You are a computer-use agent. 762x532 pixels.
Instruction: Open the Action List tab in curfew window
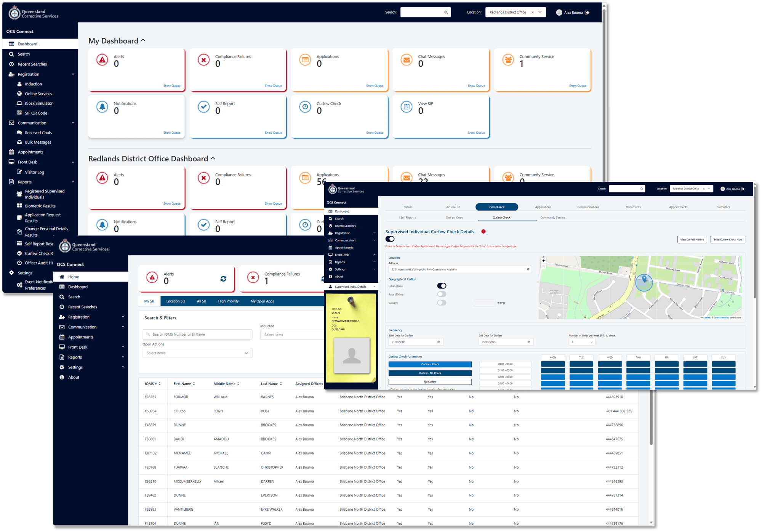coord(453,207)
